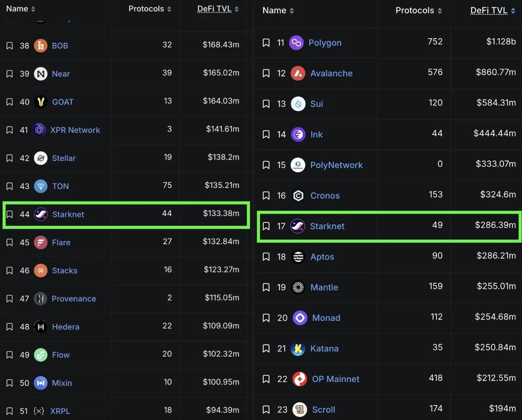Click the Cronos chain logo icon
Viewport: 522px width, 420px height.
coord(298,196)
